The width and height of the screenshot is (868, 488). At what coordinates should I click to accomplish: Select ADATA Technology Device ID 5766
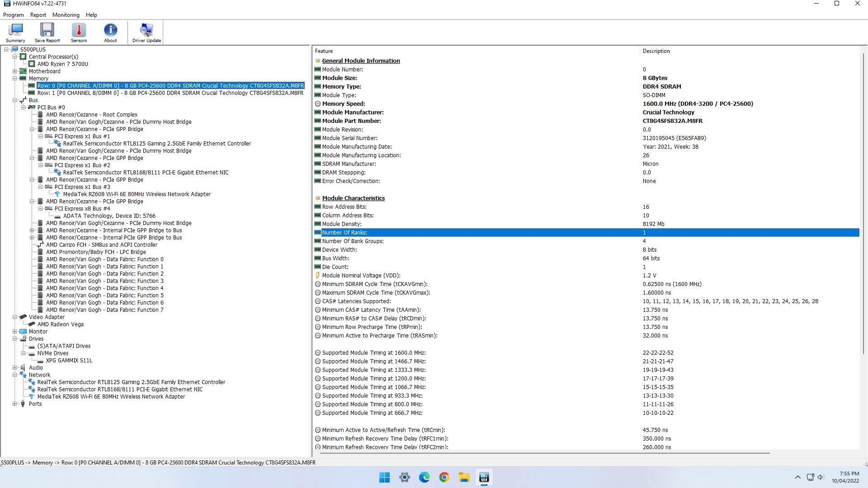click(x=109, y=216)
